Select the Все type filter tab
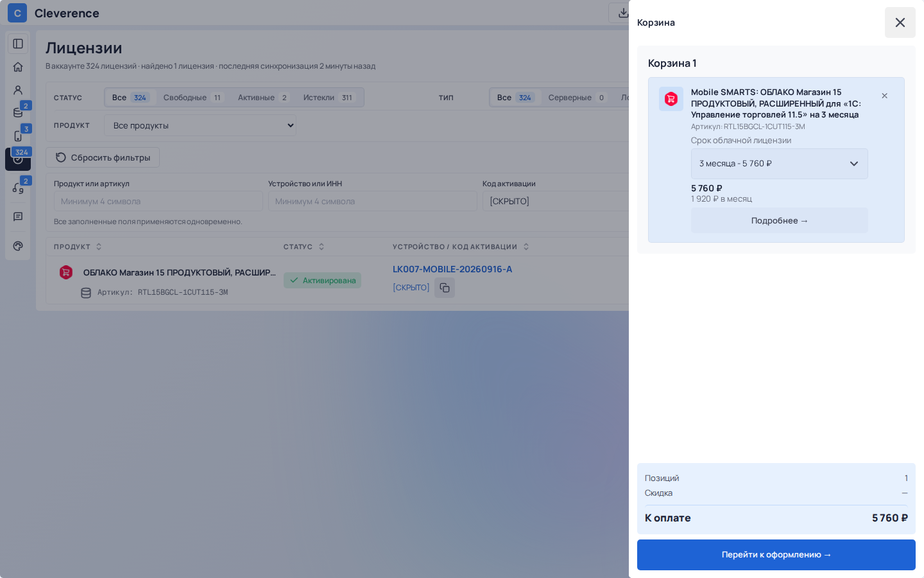 pos(515,98)
